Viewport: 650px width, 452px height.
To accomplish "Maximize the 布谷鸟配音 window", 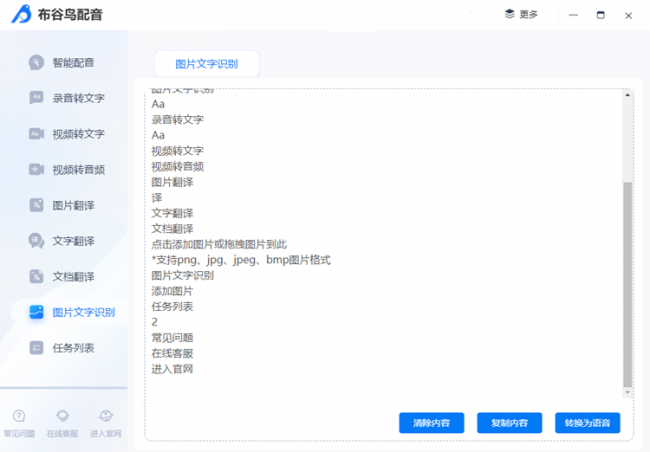I will [600, 15].
